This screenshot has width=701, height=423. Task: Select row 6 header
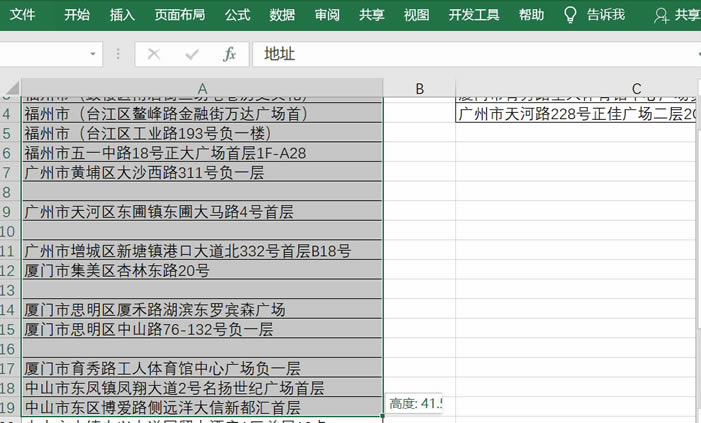pyautogui.click(x=10, y=153)
